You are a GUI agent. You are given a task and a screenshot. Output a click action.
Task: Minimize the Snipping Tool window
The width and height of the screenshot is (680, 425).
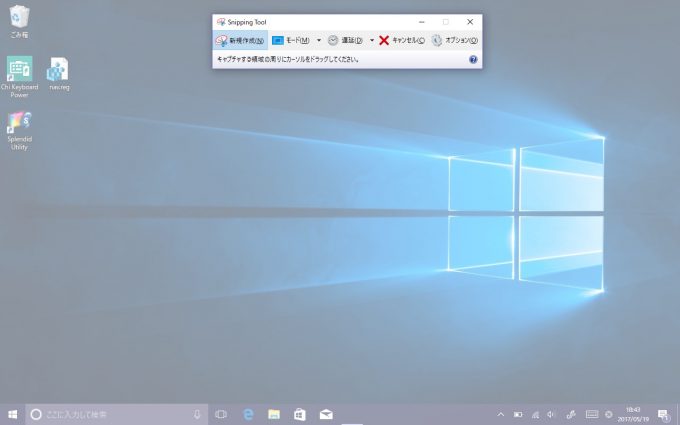pyautogui.click(x=422, y=22)
